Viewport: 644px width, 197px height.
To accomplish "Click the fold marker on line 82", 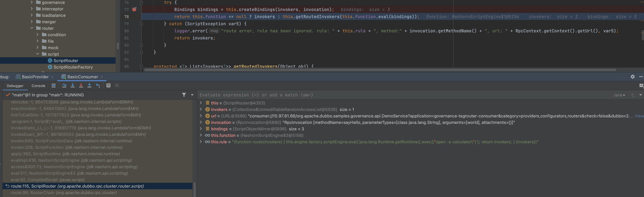I will [141, 45].
